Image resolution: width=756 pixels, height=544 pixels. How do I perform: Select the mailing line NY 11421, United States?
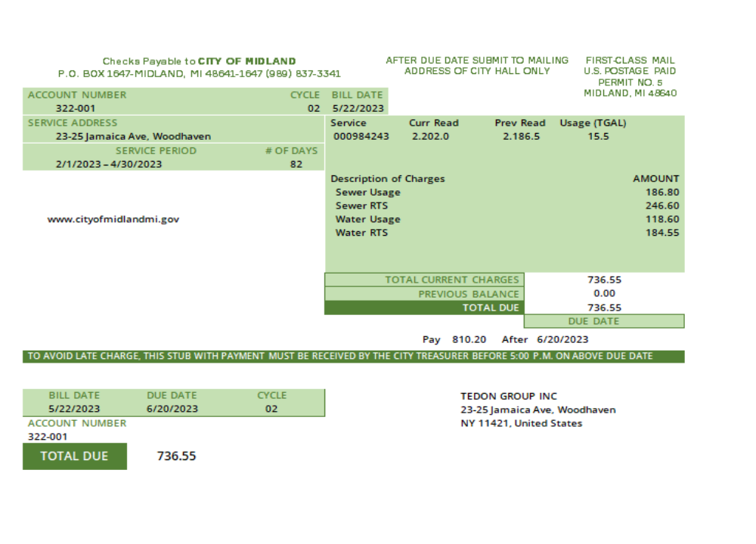pyautogui.click(x=521, y=424)
